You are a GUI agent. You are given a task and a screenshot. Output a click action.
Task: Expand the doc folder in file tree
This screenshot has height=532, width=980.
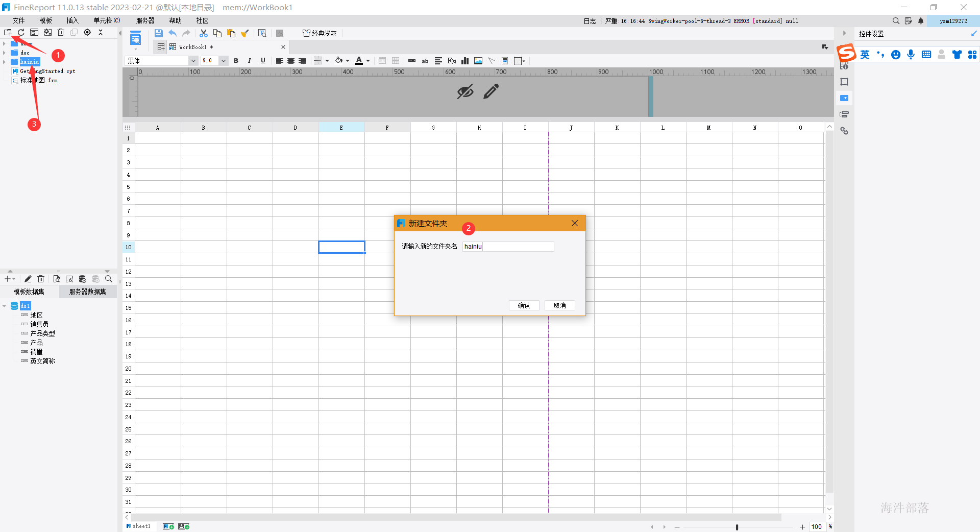pos(4,53)
